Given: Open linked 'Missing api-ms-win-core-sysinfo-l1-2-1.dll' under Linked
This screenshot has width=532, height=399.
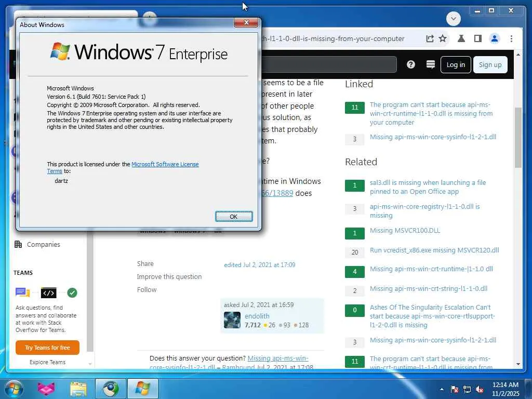Looking at the screenshot, I should coord(433,137).
